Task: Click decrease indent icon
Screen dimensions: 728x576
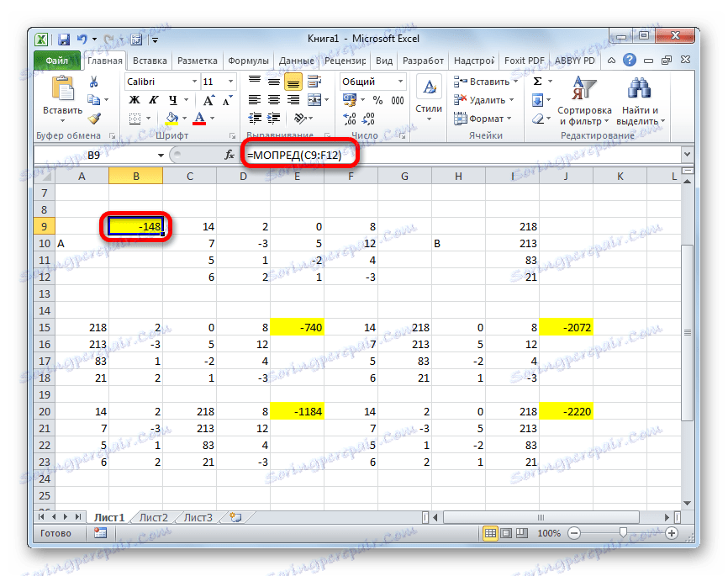Action: click(x=255, y=119)
